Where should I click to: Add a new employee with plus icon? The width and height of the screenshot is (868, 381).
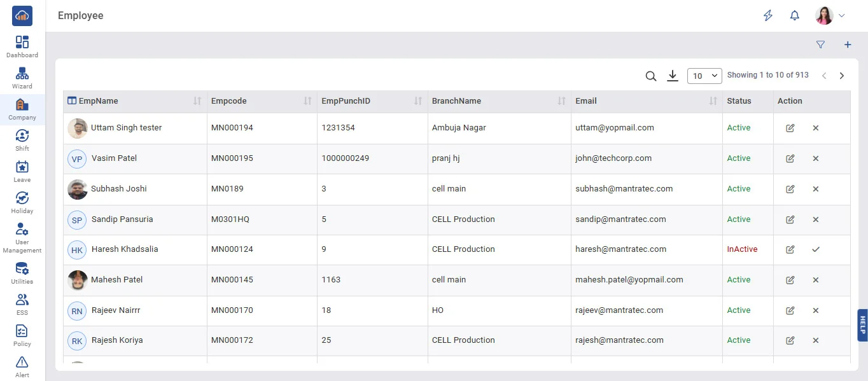(847, 45)
